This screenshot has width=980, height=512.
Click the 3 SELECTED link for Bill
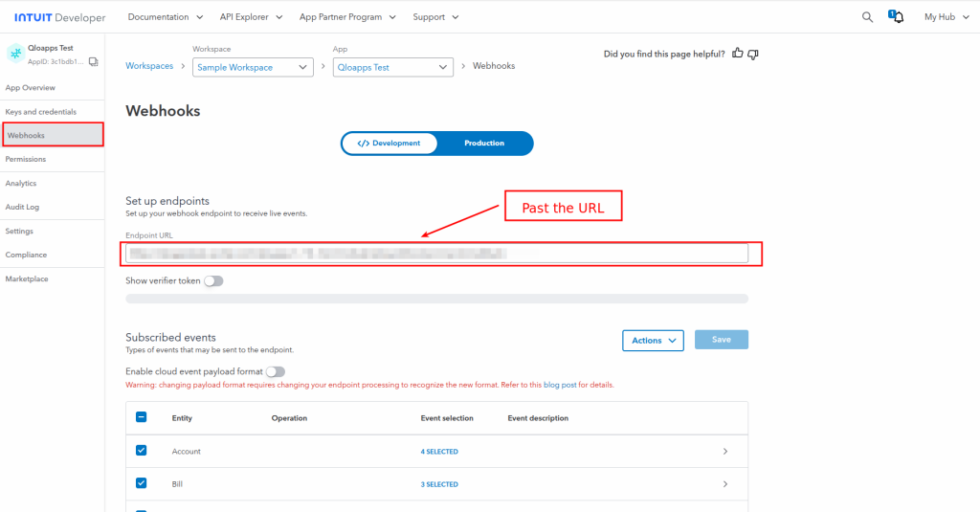click(439, 484)
